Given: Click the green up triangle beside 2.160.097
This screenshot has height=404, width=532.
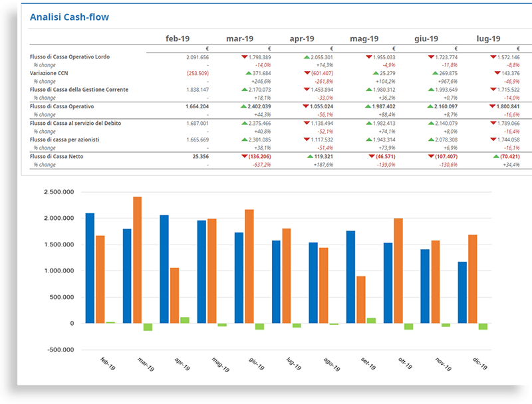Looking at the screenshot, I should tap(430, 106).
